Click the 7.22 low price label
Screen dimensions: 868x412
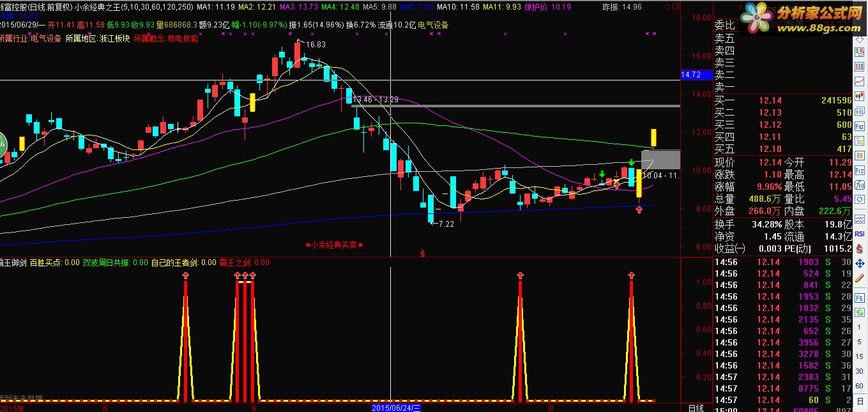click(x=445, y=224)
